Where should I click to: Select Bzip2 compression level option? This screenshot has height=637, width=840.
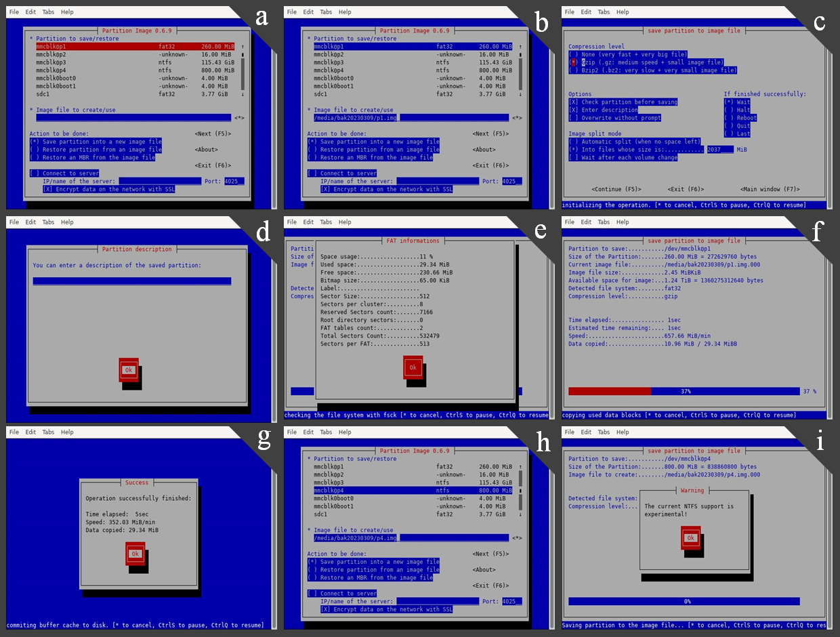pos(573,70)
